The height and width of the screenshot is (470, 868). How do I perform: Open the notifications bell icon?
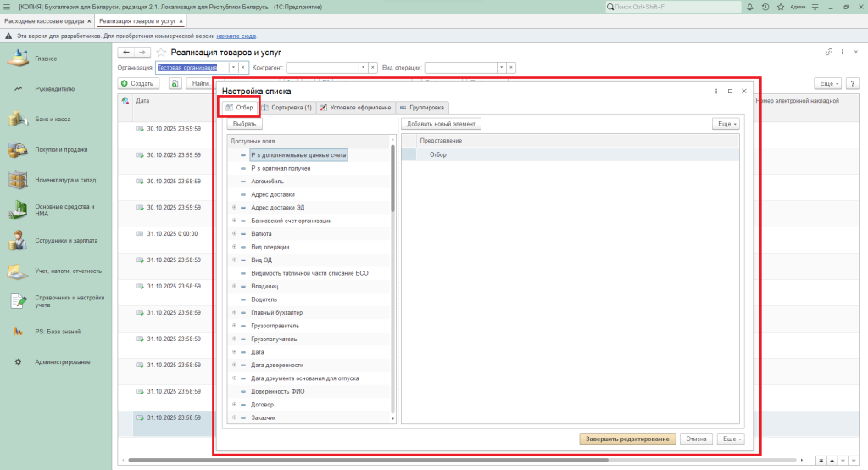pyautogui.click(x=752, y=7)
